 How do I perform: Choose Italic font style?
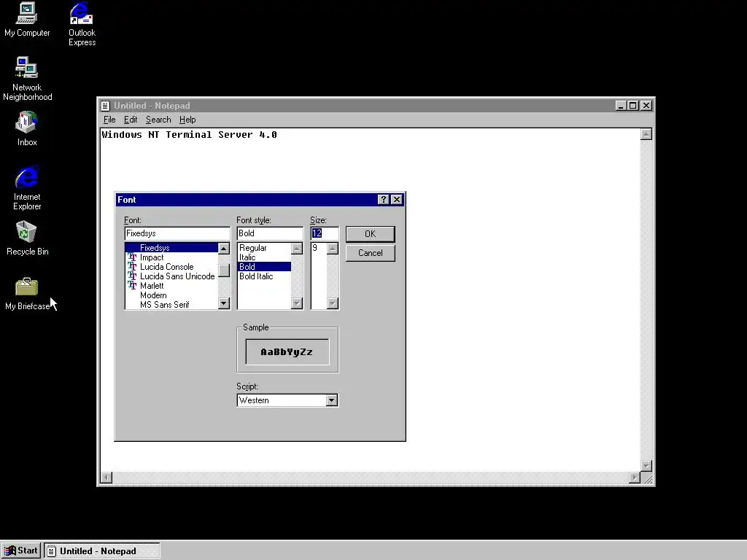(x=264, y=257)
